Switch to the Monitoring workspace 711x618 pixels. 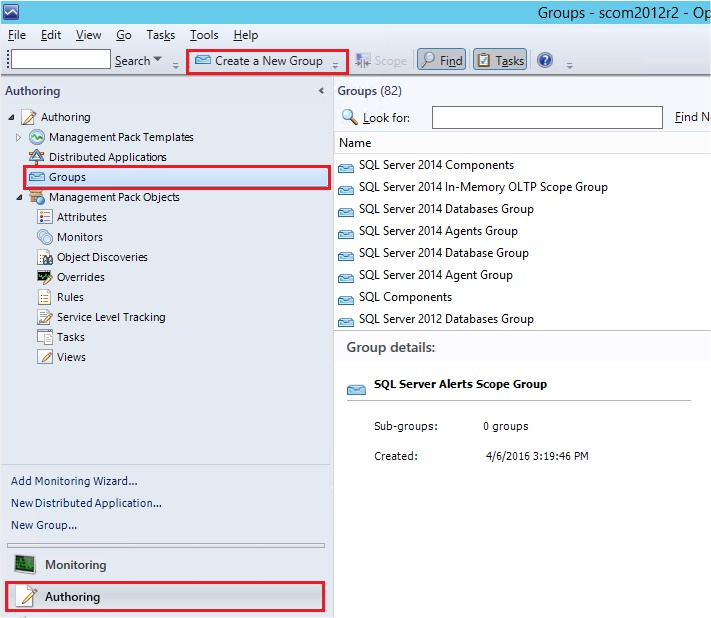166,564
